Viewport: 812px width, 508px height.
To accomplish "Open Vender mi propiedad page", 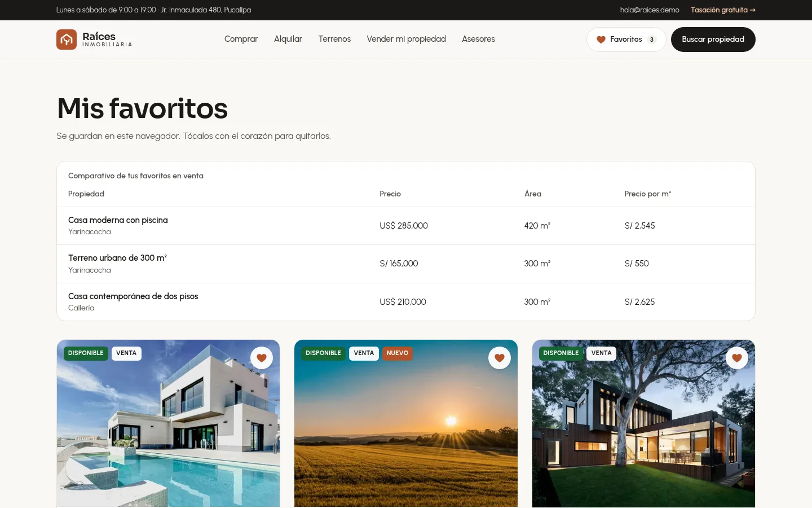I will pyautogui.click(x=406, y=39).
